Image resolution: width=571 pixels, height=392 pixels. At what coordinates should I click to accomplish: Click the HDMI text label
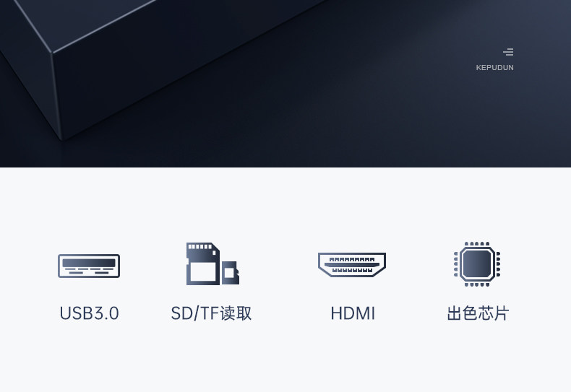pos(353,313)
